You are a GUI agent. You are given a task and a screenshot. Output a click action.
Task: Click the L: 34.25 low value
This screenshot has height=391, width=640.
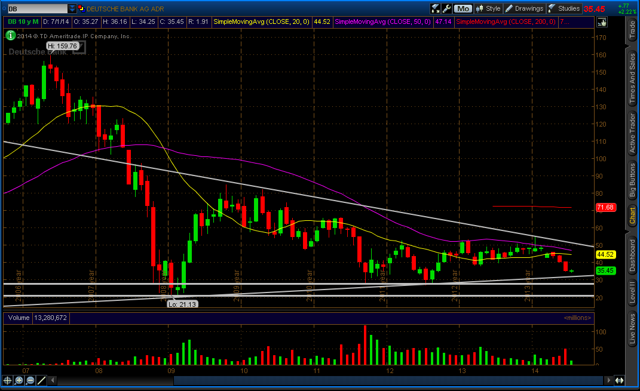pyautogui.click(x=143, y=22)
